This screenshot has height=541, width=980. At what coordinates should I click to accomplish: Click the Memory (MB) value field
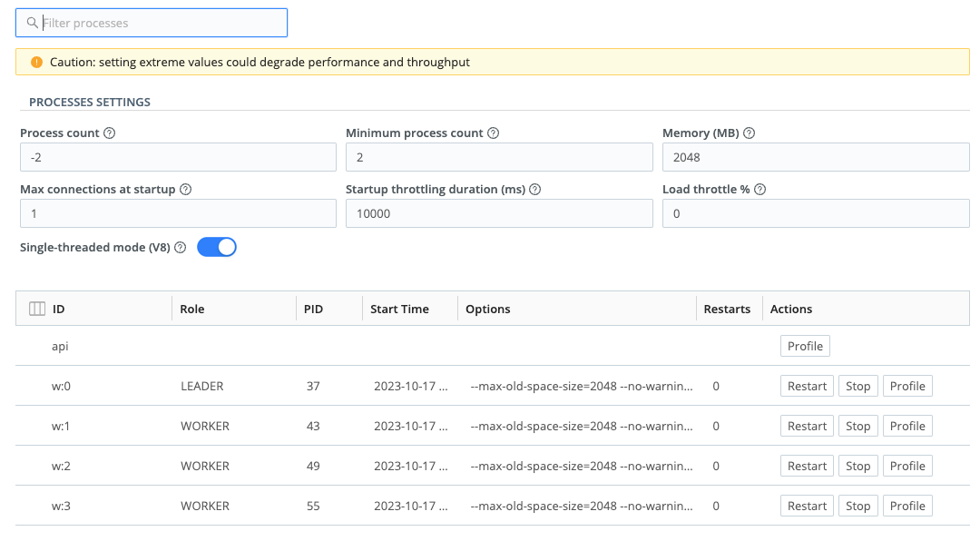pyautogui.click(x=815, y=156)
